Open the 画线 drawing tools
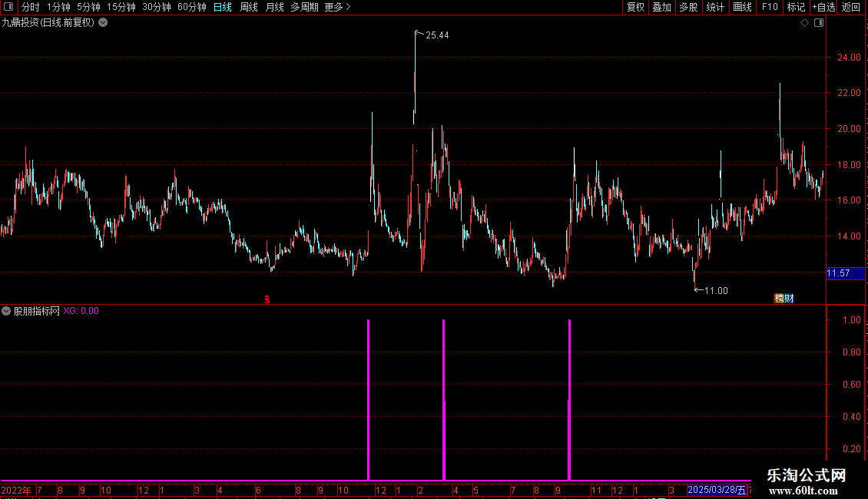Screen dimensions: 868x499 [742, 7]
